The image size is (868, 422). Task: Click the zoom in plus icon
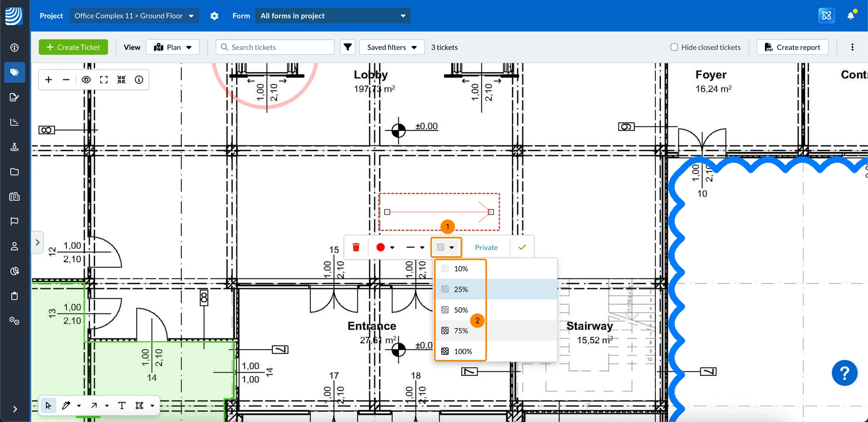[x=49, y=80]
